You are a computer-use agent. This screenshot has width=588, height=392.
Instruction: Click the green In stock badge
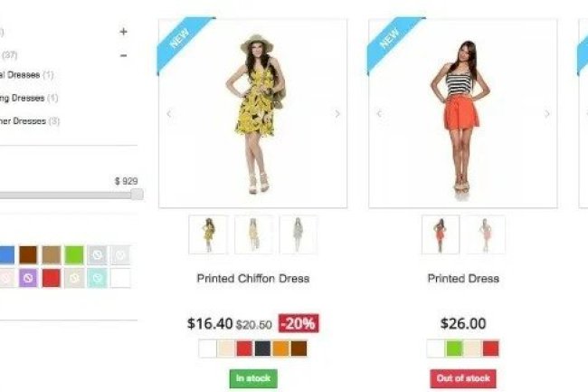click(253, 378)
